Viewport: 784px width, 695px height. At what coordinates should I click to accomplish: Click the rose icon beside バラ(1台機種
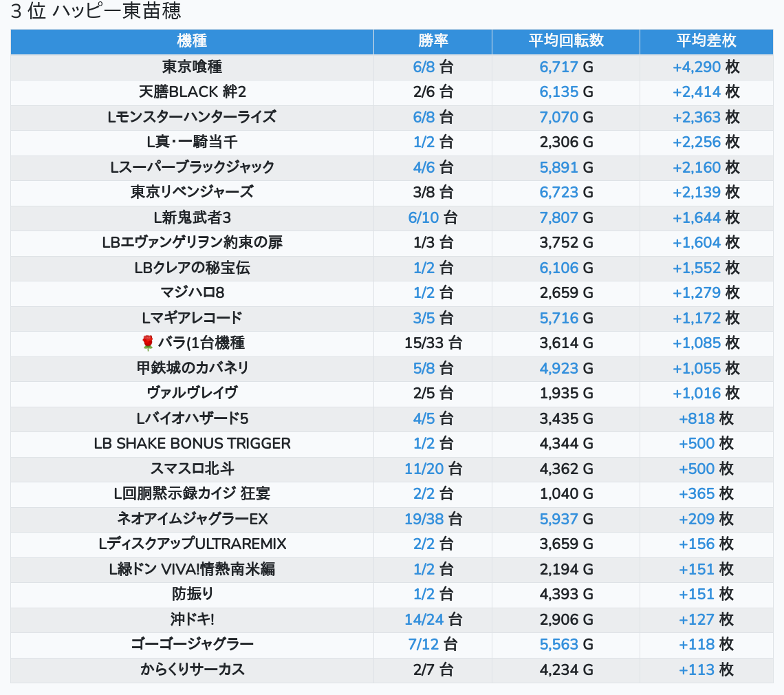click(146, 343)
